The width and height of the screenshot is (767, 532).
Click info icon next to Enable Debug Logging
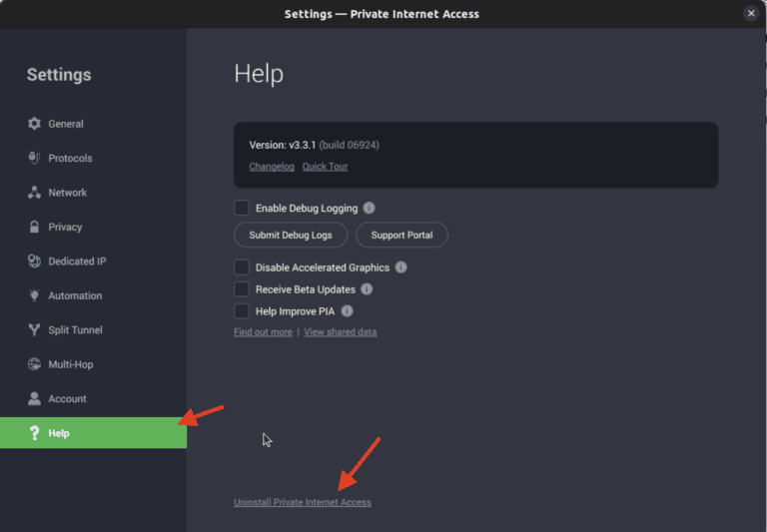point(369,209)
